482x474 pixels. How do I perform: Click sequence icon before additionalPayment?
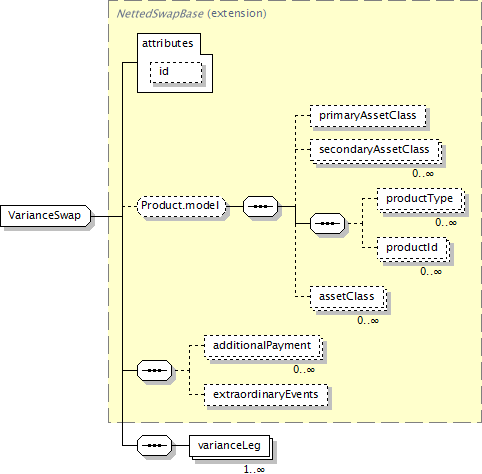pos(155,370)
